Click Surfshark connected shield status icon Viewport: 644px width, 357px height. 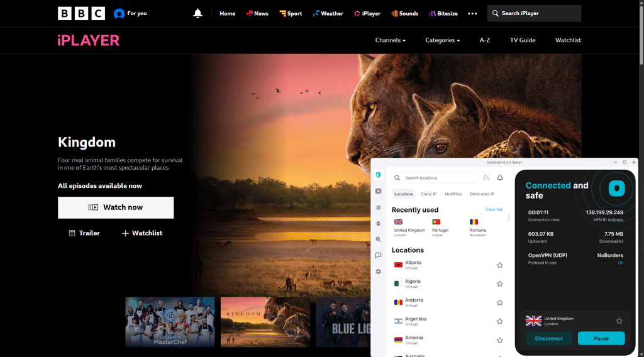point(616,189)
